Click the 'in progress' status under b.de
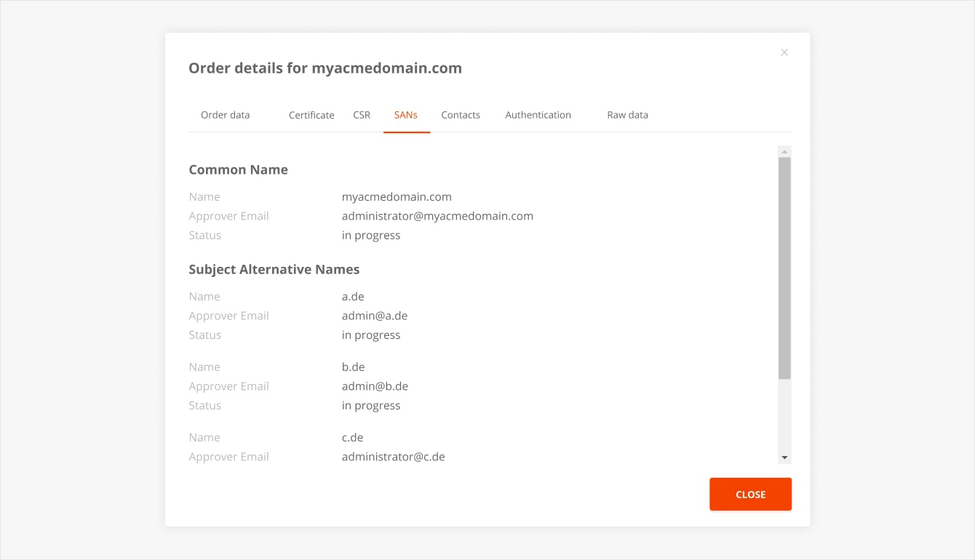This screenshot has height=560, width=975. [x=371, y=406]
